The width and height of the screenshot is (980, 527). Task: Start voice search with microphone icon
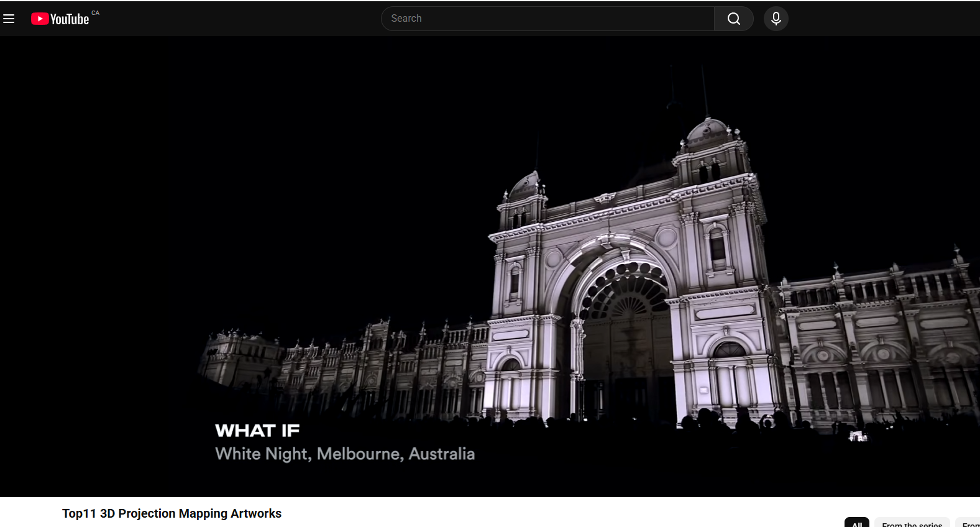776,19
